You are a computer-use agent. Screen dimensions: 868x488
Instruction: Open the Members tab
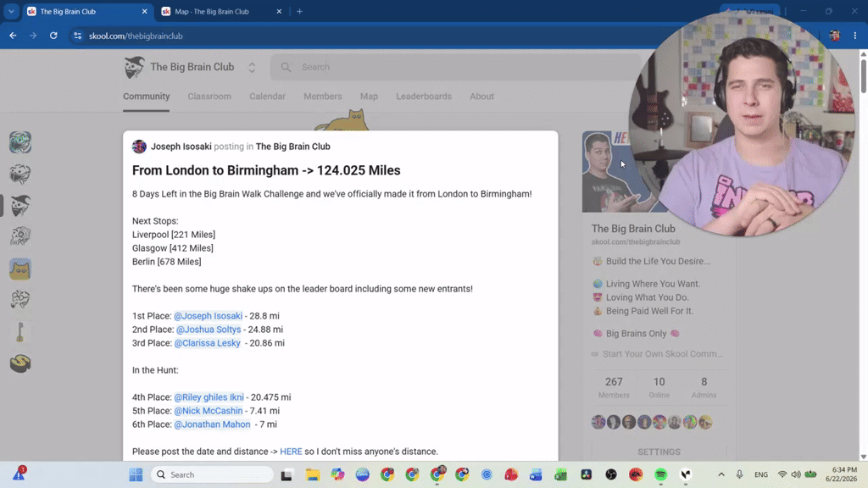point(323,97)
